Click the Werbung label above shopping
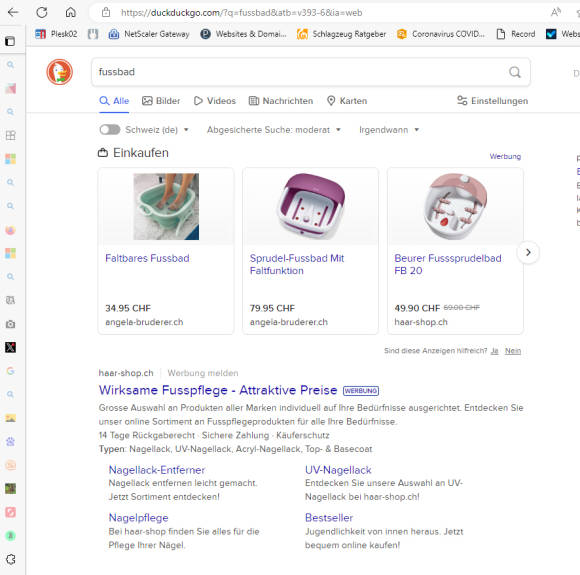The height and width of the screenshot is (575, 580). [x=505, y=156]
